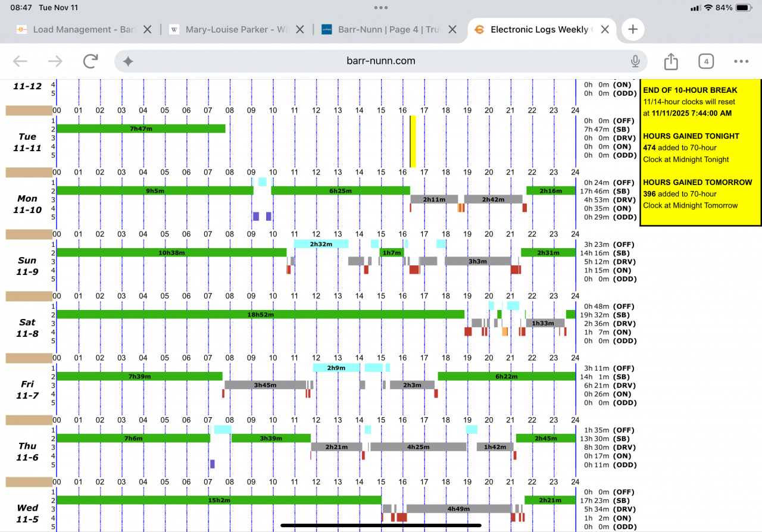Screen dimensions: 762x532
Task: Tap the browser forward arrow
Action: pos(55,61)
